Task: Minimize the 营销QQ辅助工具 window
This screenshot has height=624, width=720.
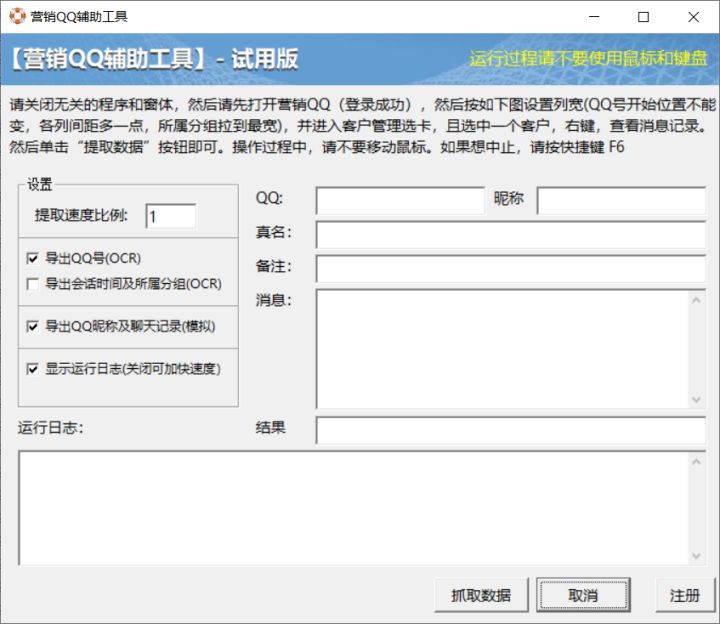Action: click(594, 17)
